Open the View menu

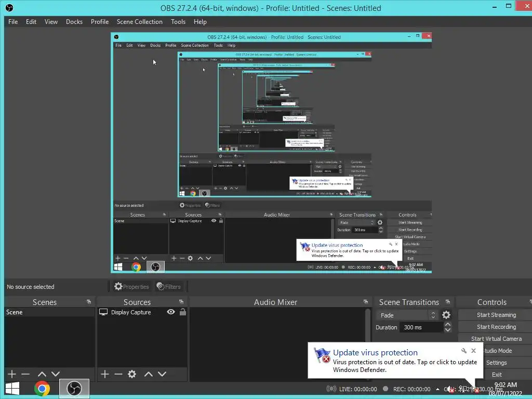(x=51, y=22)
